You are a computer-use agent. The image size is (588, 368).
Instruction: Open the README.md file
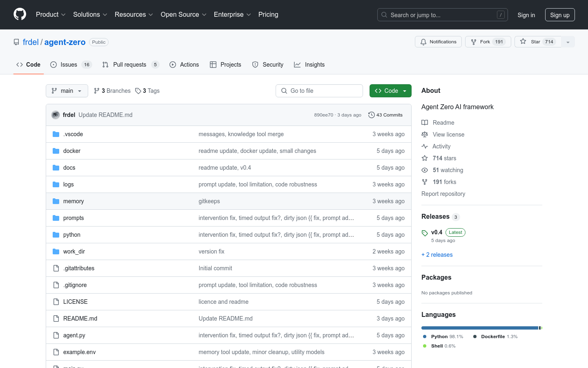[x=80, y=319]
